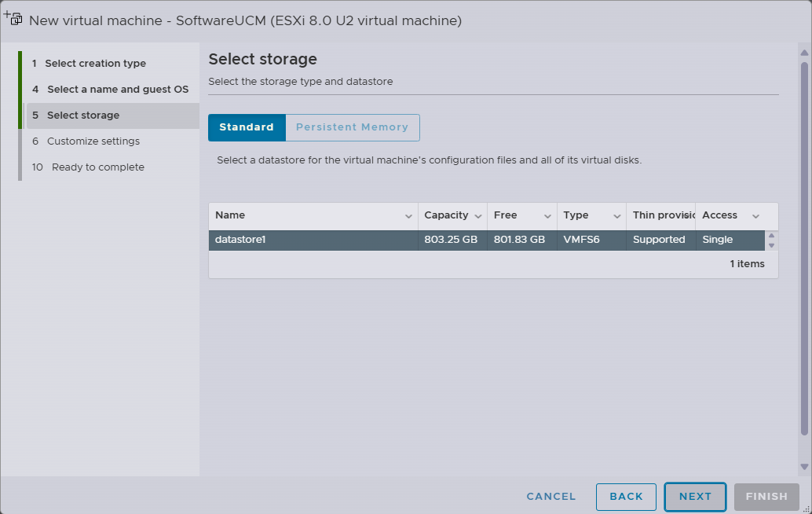The image size is (812, 514).
Task: Open the Capacity column filter chevron
Action: (x=478, y=216)
